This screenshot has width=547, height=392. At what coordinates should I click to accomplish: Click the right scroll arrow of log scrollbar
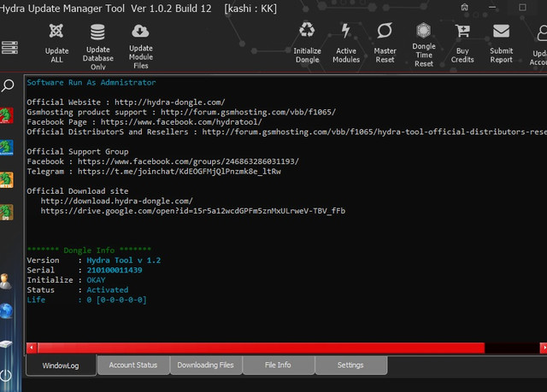pyautogui.click(x=544, y=348)
